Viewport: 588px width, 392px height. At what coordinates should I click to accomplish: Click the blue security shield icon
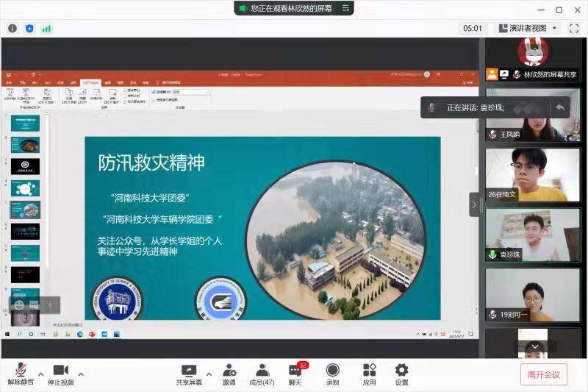coord(29,28)
